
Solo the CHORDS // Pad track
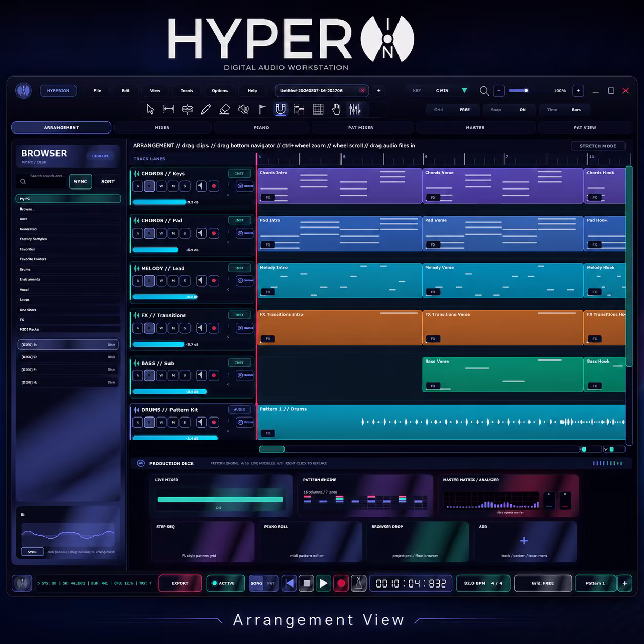(x=185, y=233)
